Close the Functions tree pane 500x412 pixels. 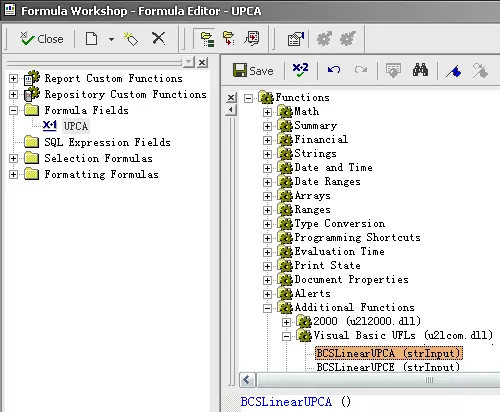click(x=231, y=98)
